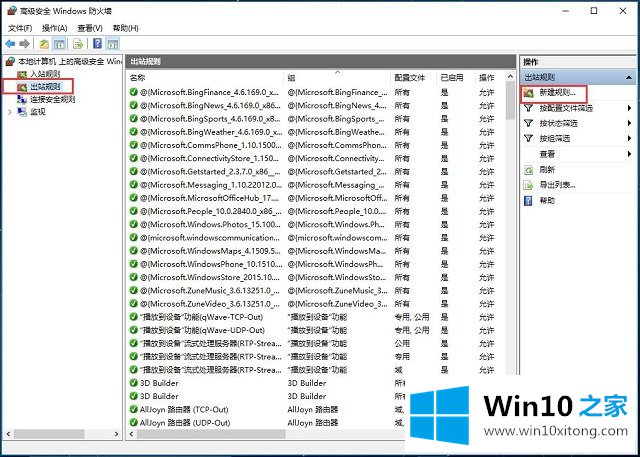
Task: Click 新建规则... in Actions pane
Action: point(557,93)
